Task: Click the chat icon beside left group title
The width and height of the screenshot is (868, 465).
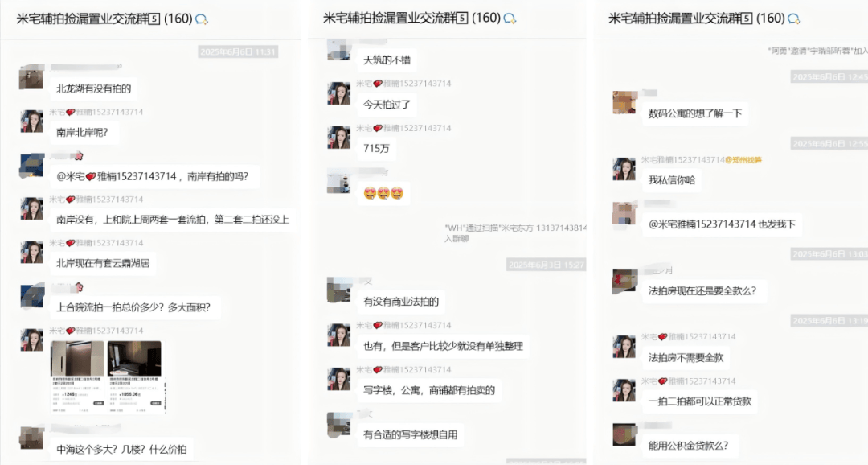Action: (x=202, y=19)
